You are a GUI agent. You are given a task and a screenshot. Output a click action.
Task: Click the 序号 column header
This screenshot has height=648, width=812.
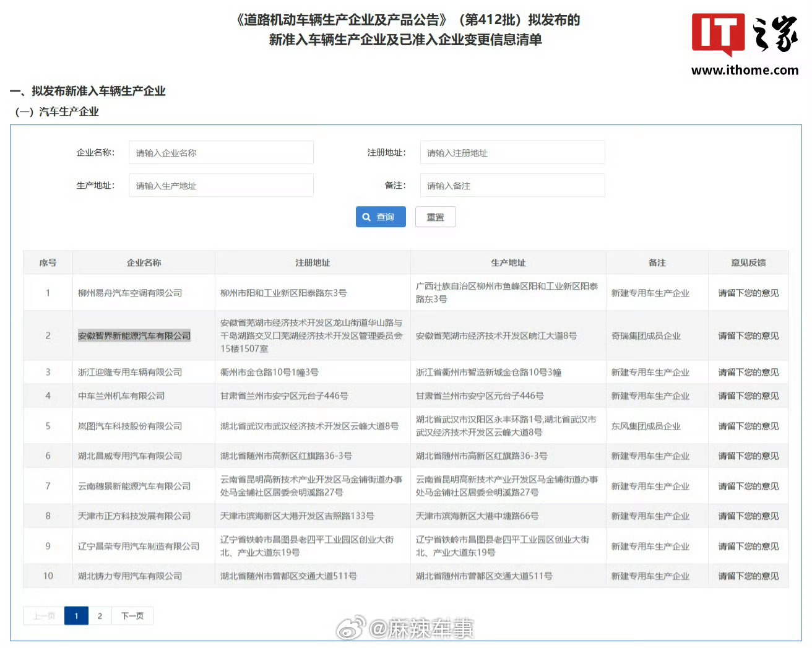click(x=48, y=262)
